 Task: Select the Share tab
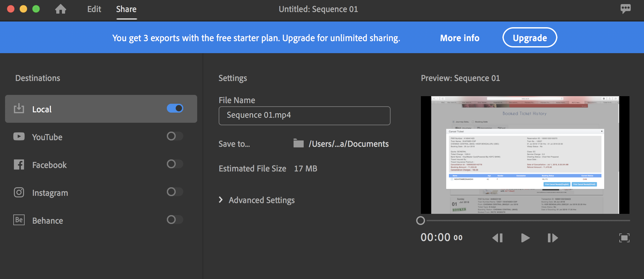pyautogui.click(x=126, y=9)
